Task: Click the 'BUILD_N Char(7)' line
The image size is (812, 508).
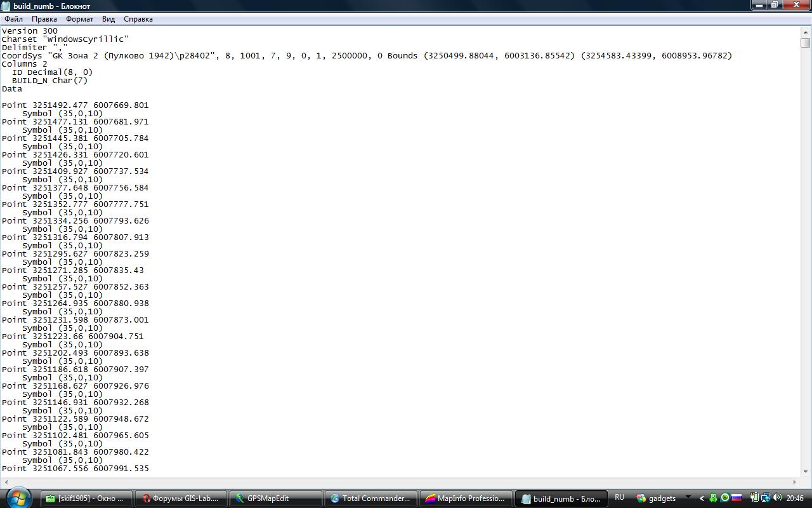Action: [50, 80]
